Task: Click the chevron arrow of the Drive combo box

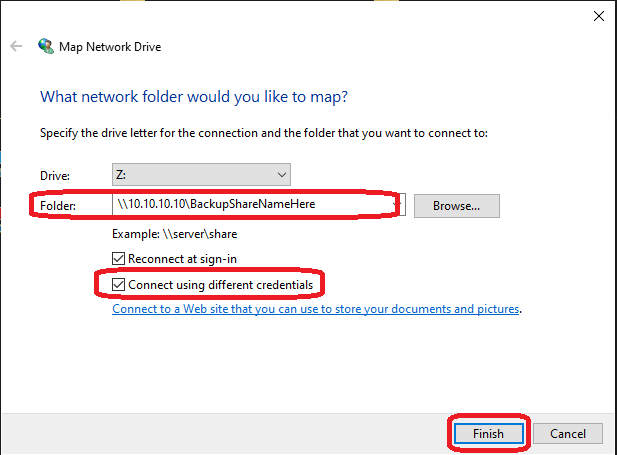Action: (x=282, y=175)
